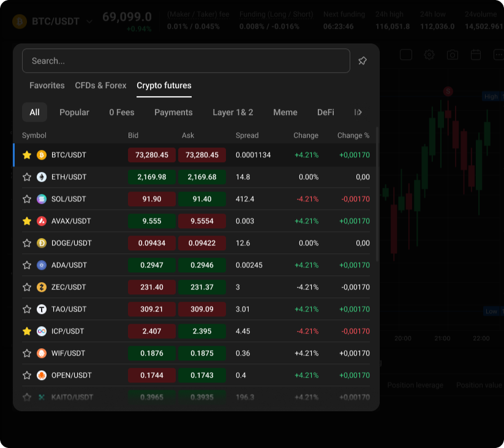Open chart settings with the gear icon
This screenshot has height=448, width=504.
pyautogui.click(x=429, y=54)
